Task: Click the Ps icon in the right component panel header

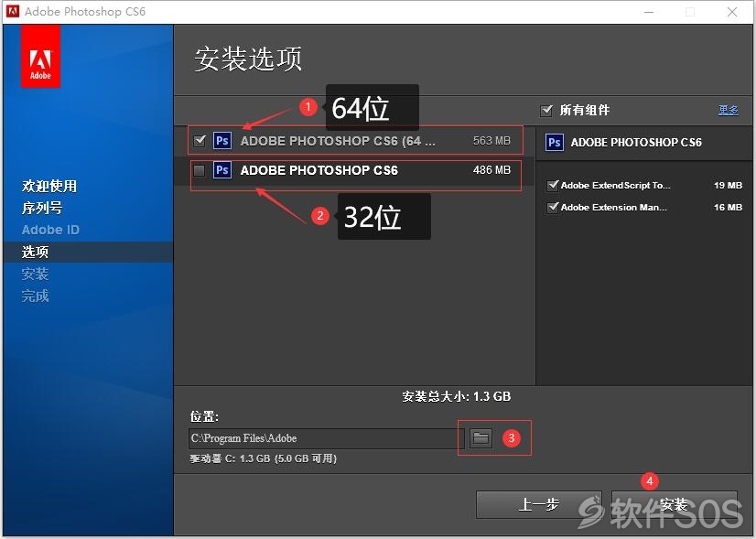Action: point(555,143)
